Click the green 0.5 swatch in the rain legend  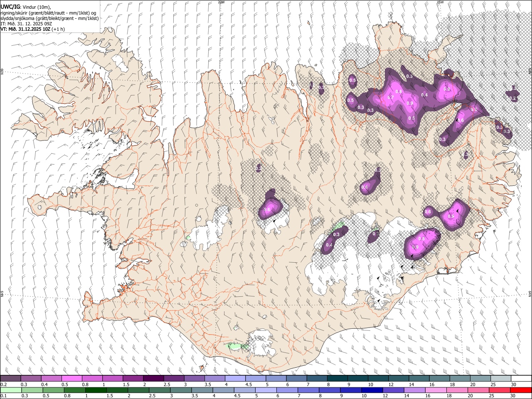click(54, 390)
